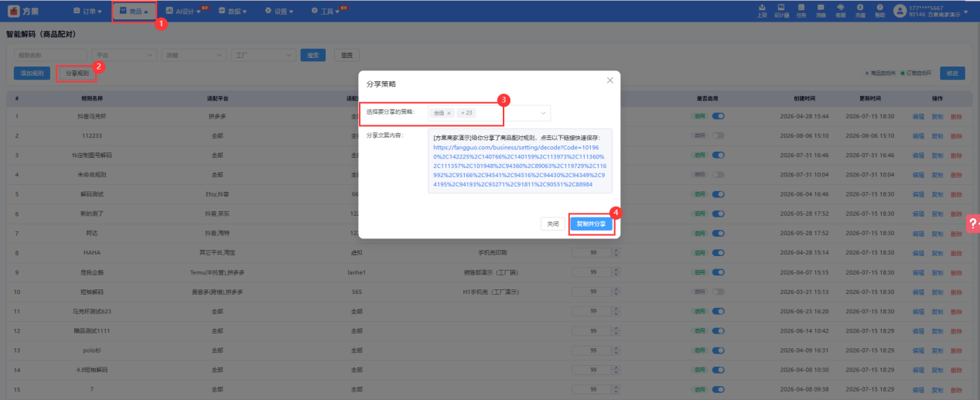
Task: Open the 工具 menu
Action: (x=326, y=12)
